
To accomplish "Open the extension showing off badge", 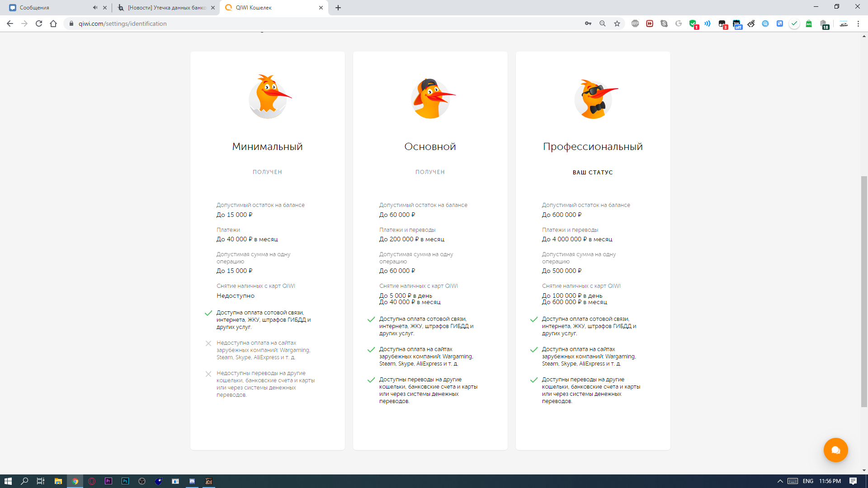I will coord(737,24).
